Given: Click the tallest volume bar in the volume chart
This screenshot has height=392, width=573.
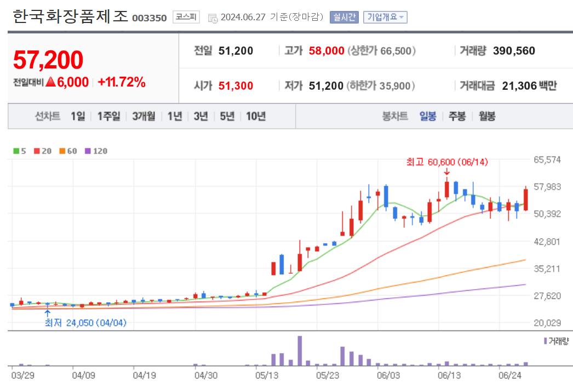Looking at the screenshot, I should click(300, 351).
